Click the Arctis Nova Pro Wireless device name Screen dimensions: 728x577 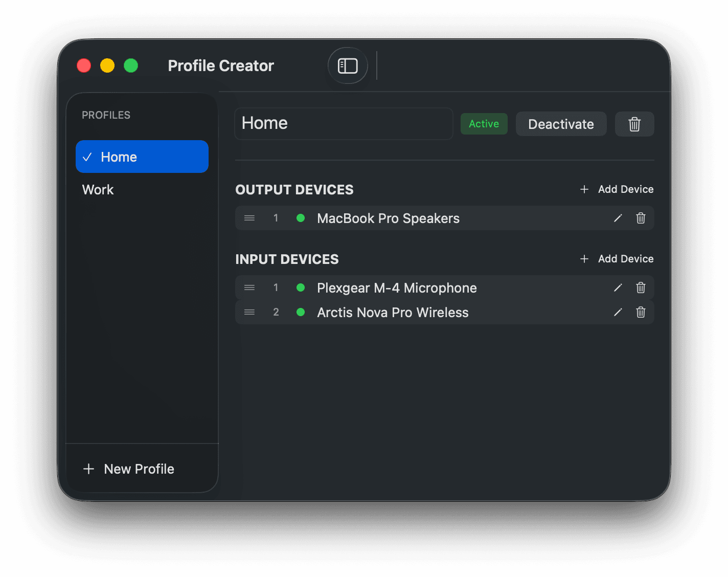(393, 313)
